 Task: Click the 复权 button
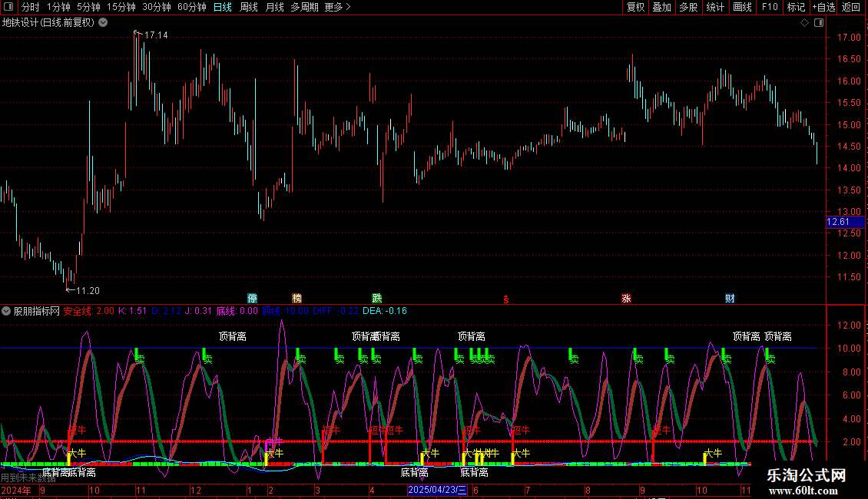[635, 7]
